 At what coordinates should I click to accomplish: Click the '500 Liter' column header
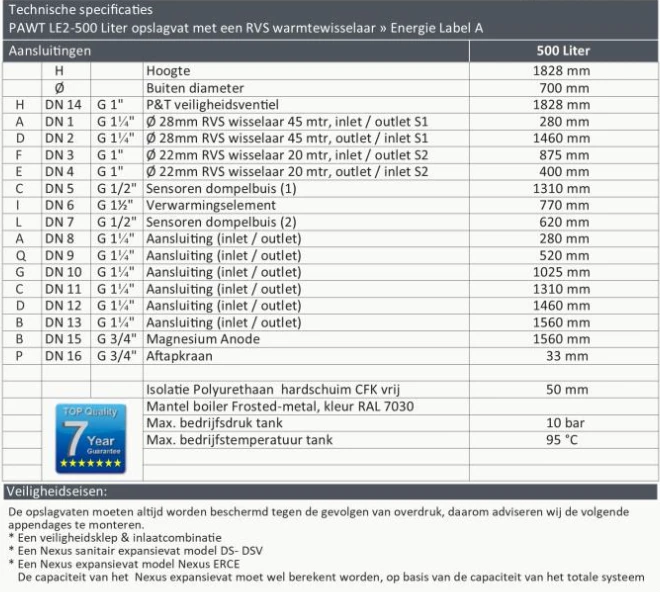[x=563, y=51]
